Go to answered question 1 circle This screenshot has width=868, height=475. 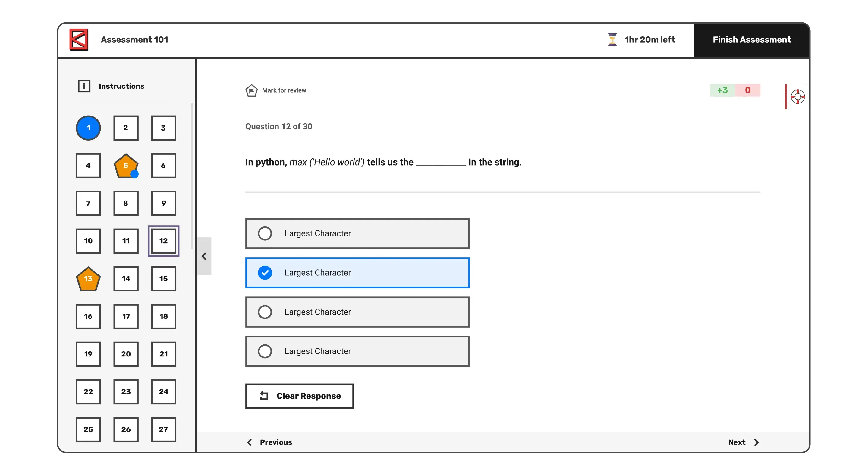88,128
